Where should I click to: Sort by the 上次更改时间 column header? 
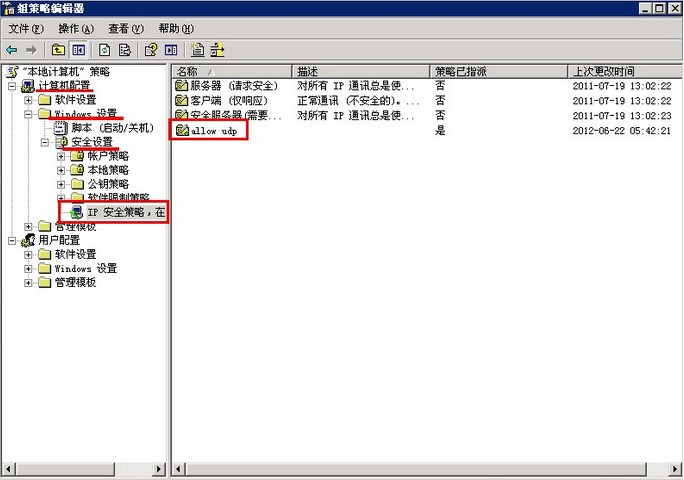coord(622,71)
